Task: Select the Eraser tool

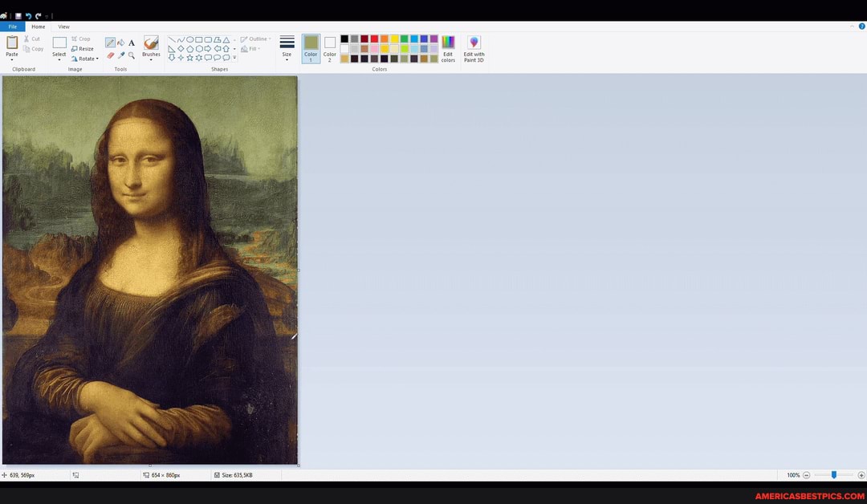Action: 111,55
